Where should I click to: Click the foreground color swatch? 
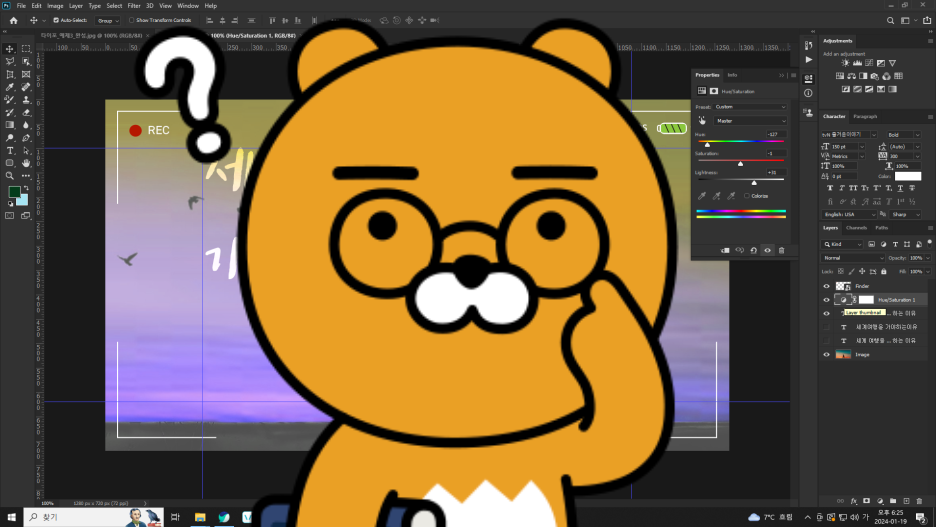[x=14, y=192]
